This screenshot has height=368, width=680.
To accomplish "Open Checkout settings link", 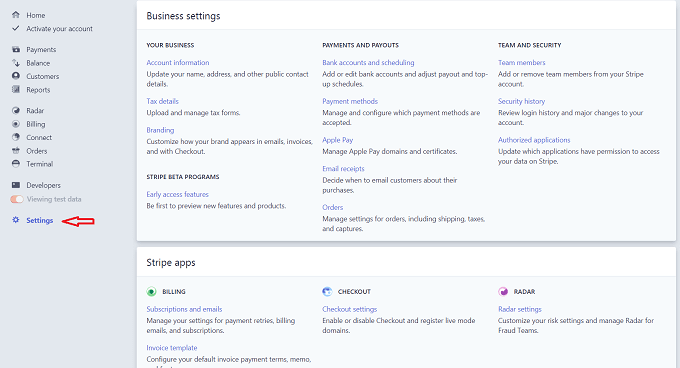I will tap(350, 309).
